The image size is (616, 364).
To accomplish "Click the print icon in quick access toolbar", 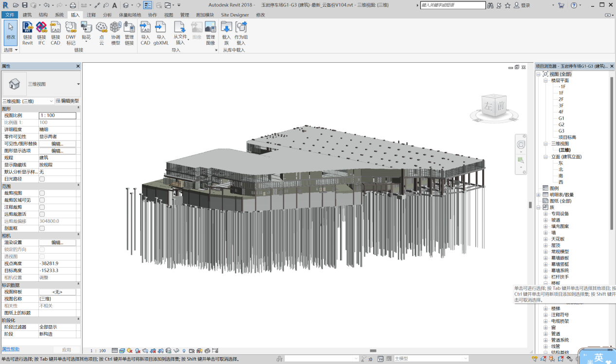I will tap(73, 5).
